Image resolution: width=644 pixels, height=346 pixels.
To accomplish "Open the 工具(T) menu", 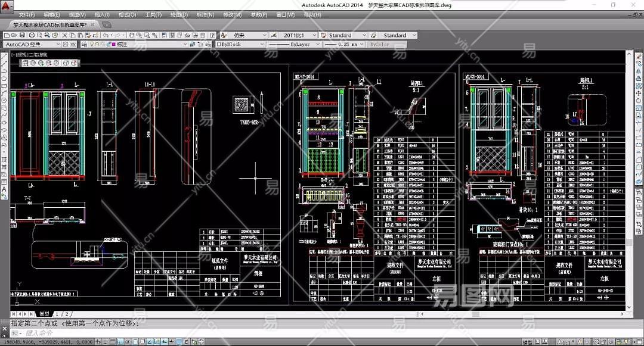I will pos(153,14).
